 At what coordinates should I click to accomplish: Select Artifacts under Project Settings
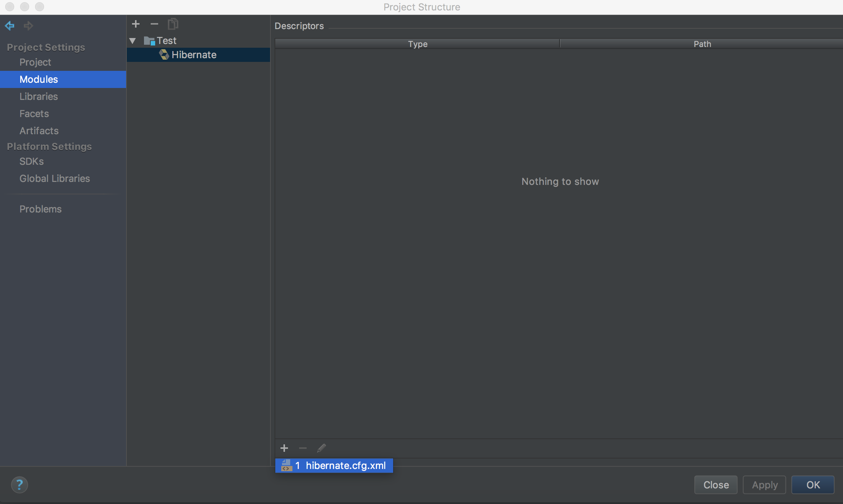point(38,130)
